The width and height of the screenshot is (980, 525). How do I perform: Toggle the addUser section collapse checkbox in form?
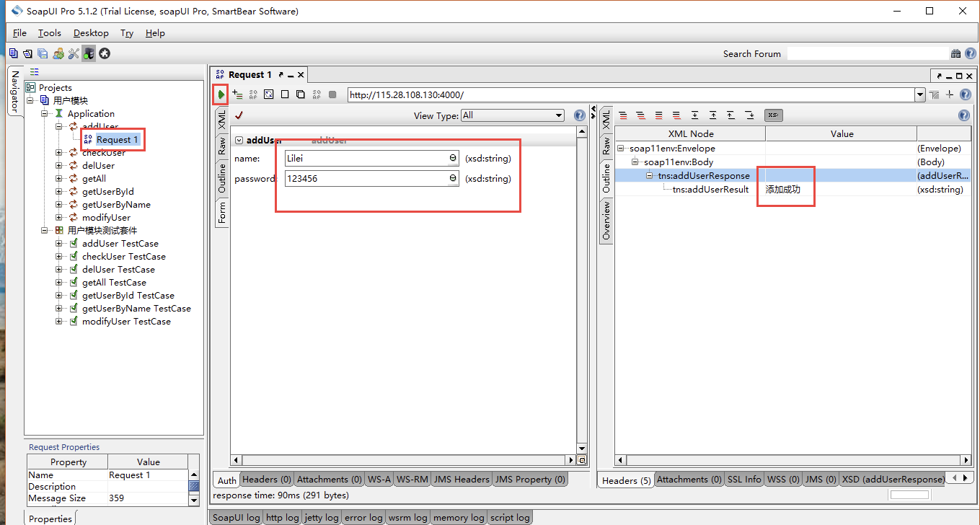(239, 140)
